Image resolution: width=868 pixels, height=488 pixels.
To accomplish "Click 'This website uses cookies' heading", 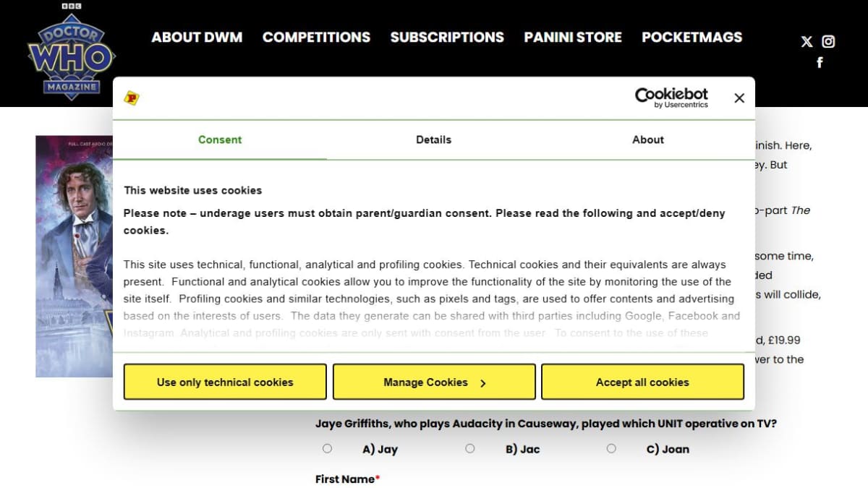I will tap(192, 190).
